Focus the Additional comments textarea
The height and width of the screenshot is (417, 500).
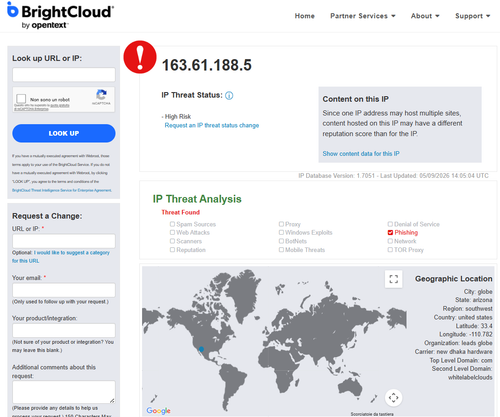tap(64, 392)
